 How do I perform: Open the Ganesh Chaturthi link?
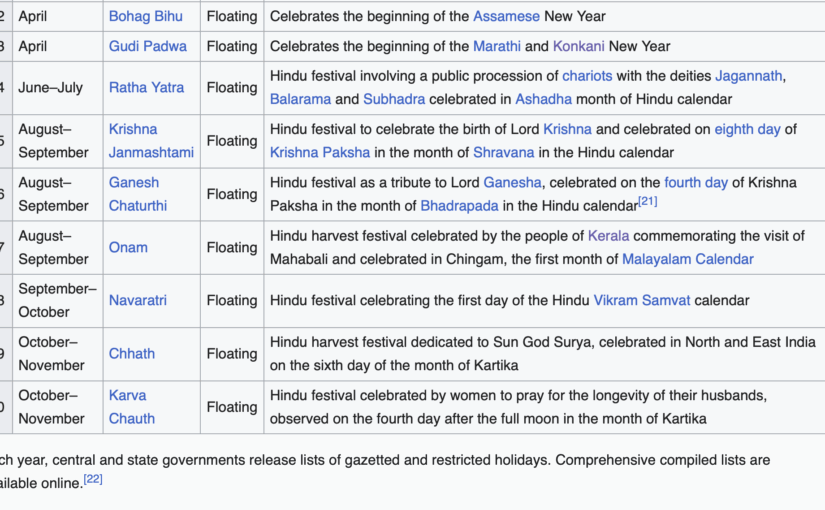(138, 194)
